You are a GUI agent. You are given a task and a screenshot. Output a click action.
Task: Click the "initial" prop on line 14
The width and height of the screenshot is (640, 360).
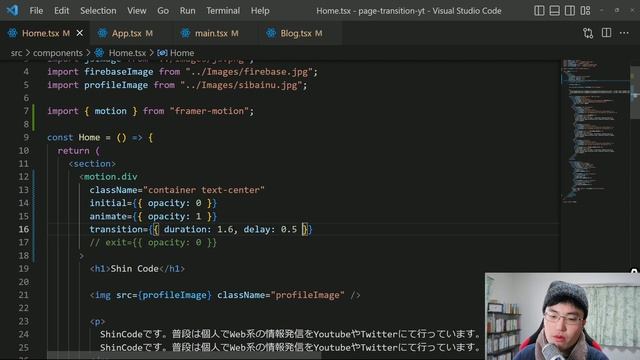pyautogui.click(x=108, y=203)
